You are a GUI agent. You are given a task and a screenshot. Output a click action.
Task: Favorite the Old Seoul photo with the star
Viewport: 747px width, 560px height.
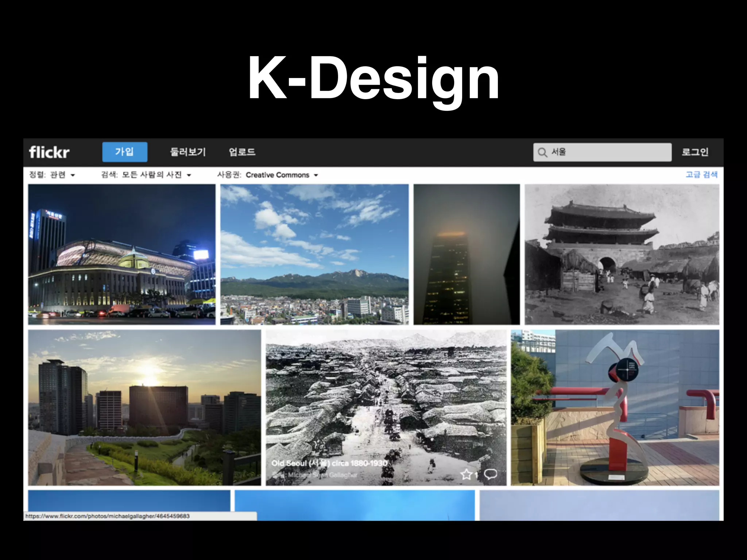point(466,474)
